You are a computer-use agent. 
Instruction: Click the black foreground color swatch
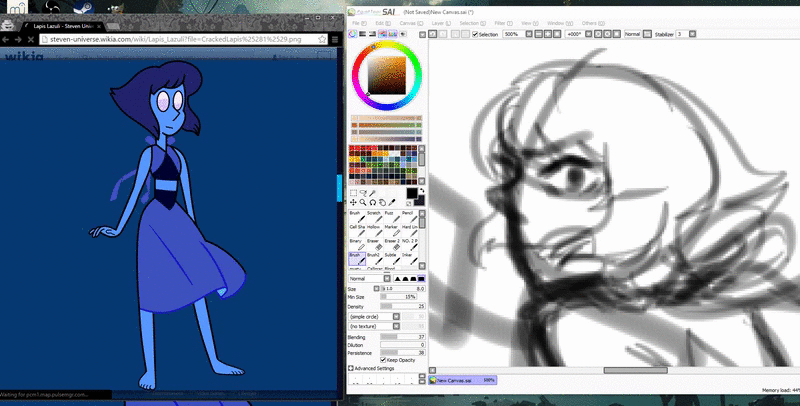click(412, 193)
